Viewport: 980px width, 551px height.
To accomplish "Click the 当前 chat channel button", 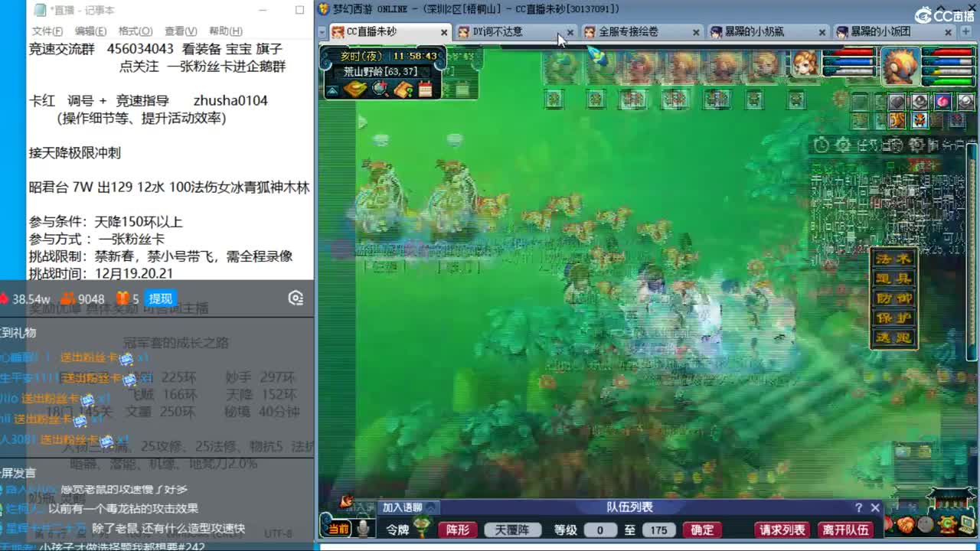I will (x=338, y=529).
